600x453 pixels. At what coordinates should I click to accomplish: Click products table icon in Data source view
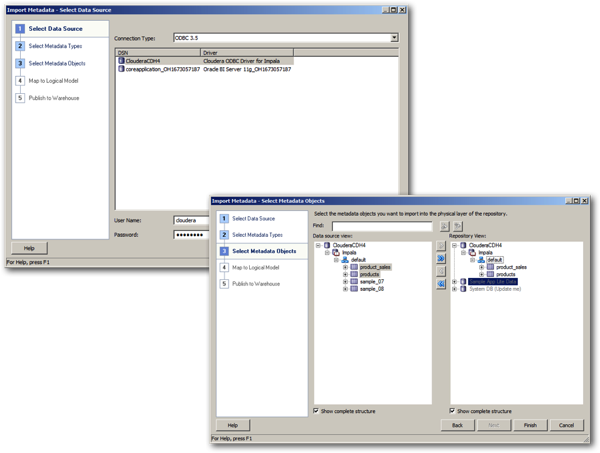tap(354, 274)
